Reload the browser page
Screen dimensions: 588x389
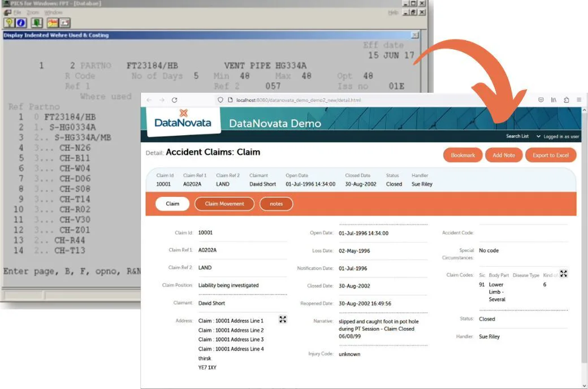coord(174,100)
